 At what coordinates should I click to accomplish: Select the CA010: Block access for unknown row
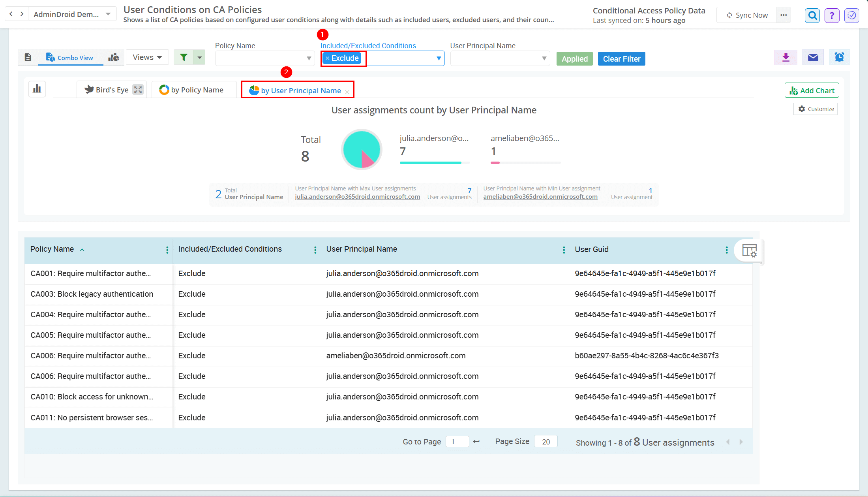(388, 397)
